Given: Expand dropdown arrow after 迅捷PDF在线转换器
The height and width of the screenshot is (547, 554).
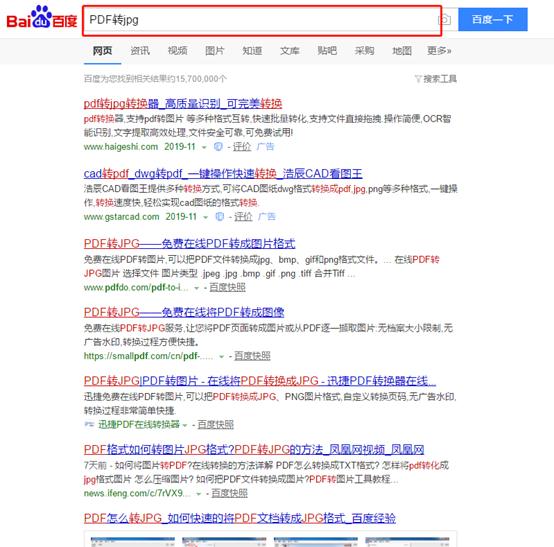Looking at the screenshot, I should [184, 425].
